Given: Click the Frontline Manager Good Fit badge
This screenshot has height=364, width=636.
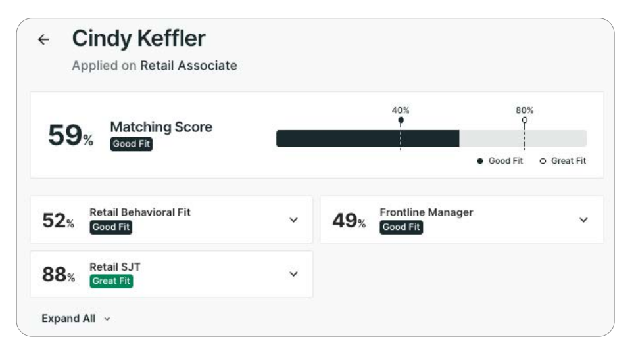Looking at the screenshot, I should pyautogui.click(x=401, y=227).
